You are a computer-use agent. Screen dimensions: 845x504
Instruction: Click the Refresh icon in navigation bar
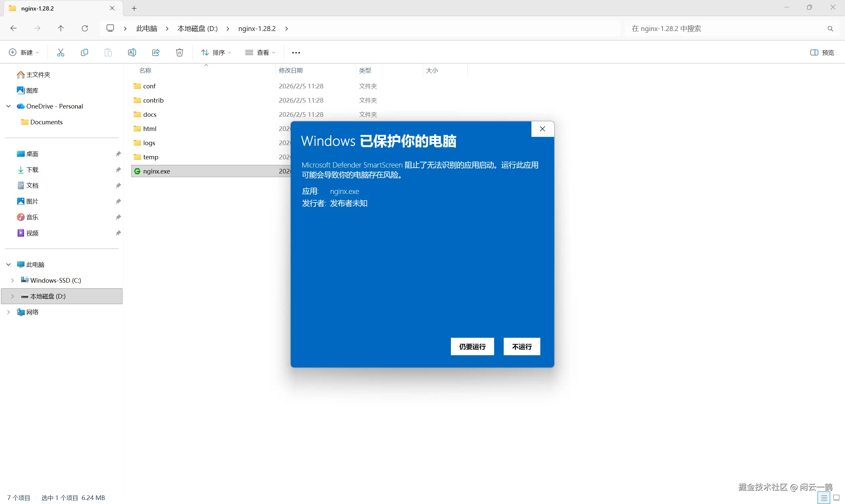85,28
